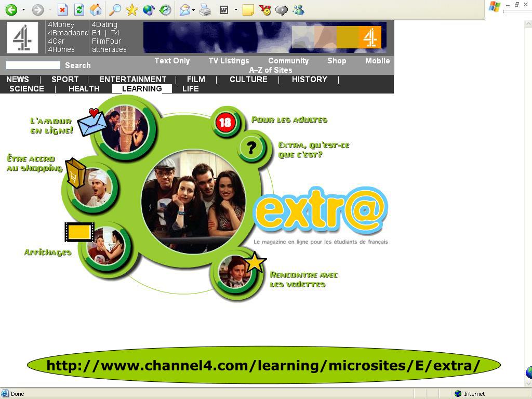Image resolution: width=532 pixels, height=399 pixels.
Task: Select the HISTORY section tab
Action: 310,79
